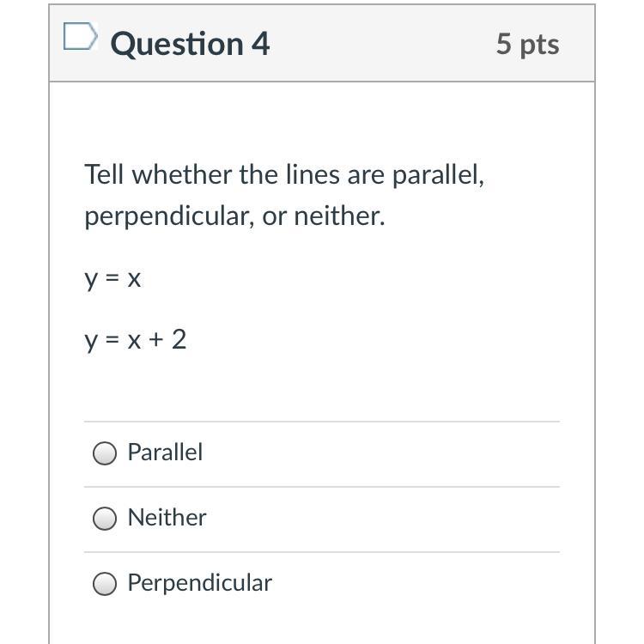Screen dimensions: 644x644
Task: Choose the Neither radio button
Action: [x=105, y=519]
